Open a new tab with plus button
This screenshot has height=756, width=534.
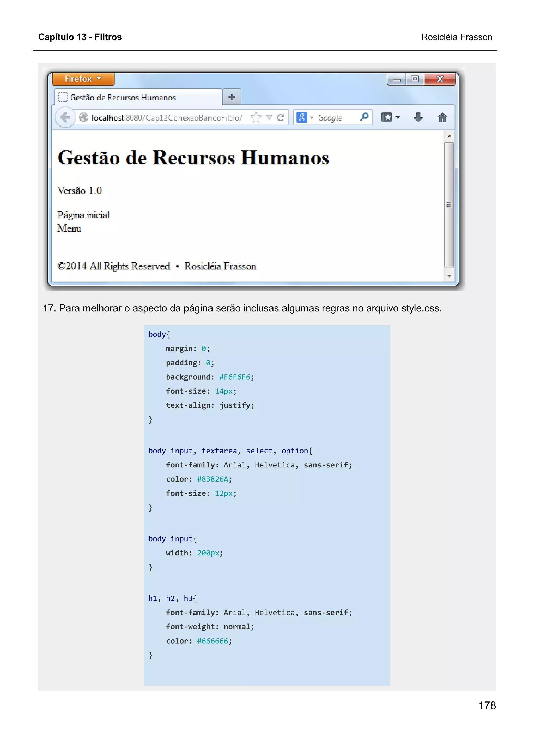(x=232, y=97)
